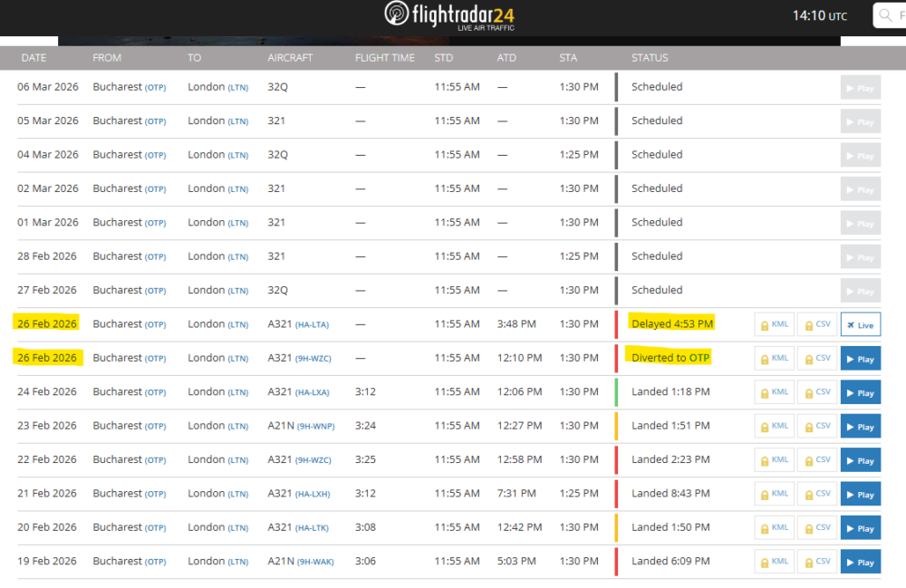Play the 19 Feb flight playback
Image resolution: width=906 pixels, height=588 pixels.
point(860,562)
